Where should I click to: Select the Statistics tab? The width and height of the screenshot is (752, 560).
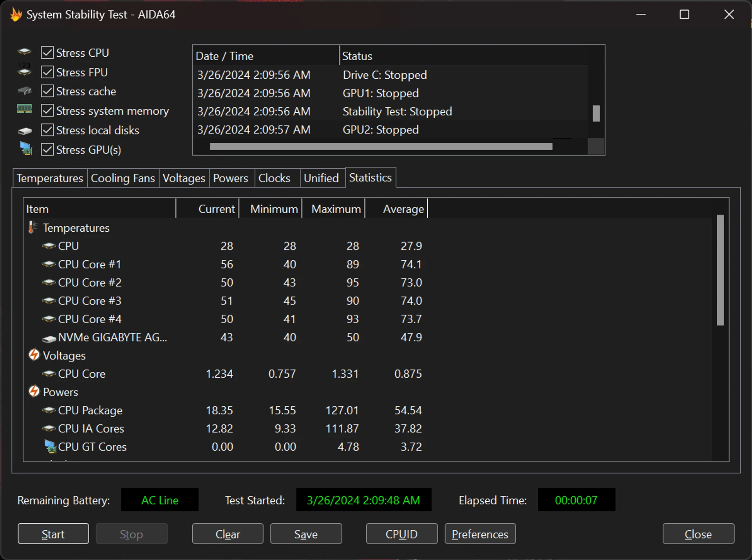pyautogui.click(x=371, y=177)
